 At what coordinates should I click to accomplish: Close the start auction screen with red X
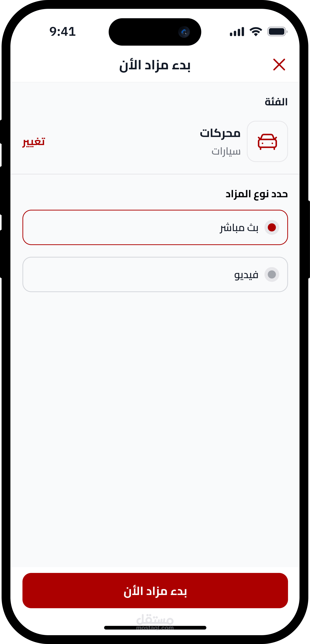279,65
